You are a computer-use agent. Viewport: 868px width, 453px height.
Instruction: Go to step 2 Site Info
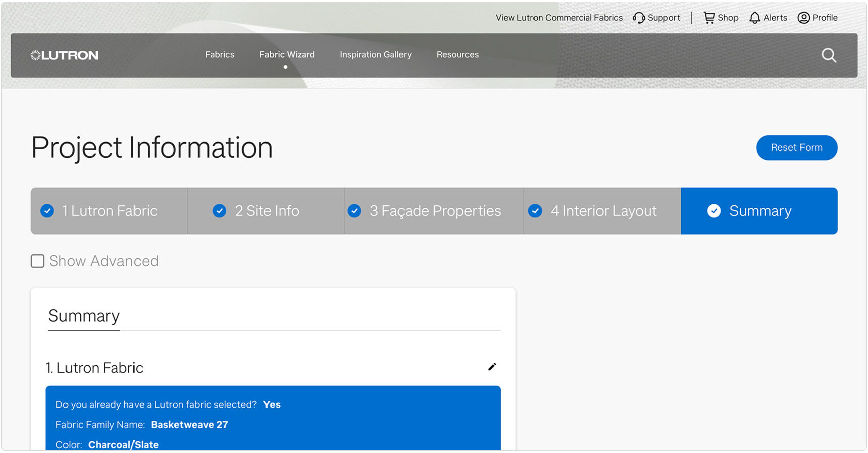point(266,211)
